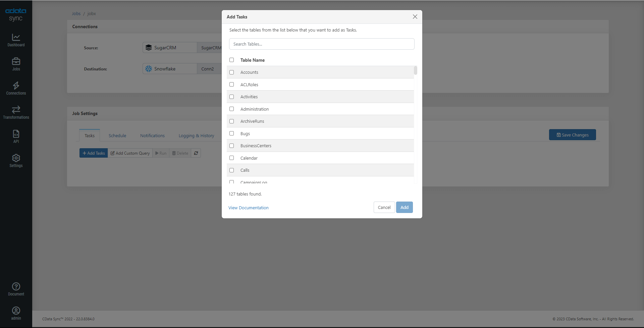Click the Add button in dialog
The height and width of the screenshot is (328, 644).
pyautogui.click(x=405, y=207)
